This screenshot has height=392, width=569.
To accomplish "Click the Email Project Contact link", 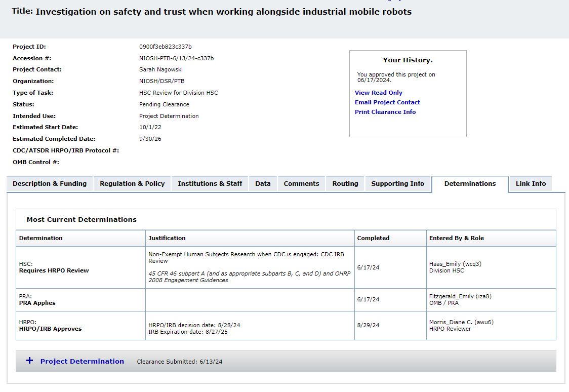I will pyautogui.click(x=387, y=102).
